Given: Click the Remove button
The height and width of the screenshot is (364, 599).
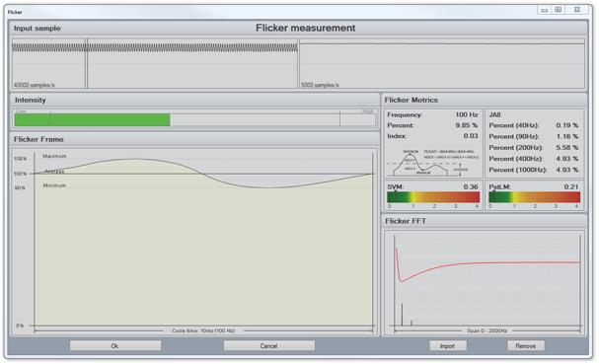Looking at the screenshot, I should (x=526, y=345).
